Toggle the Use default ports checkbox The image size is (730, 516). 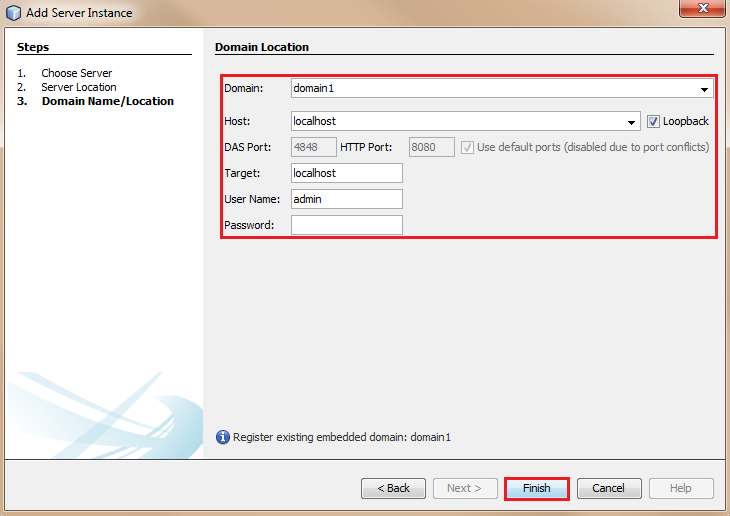[x=467, y=148]
